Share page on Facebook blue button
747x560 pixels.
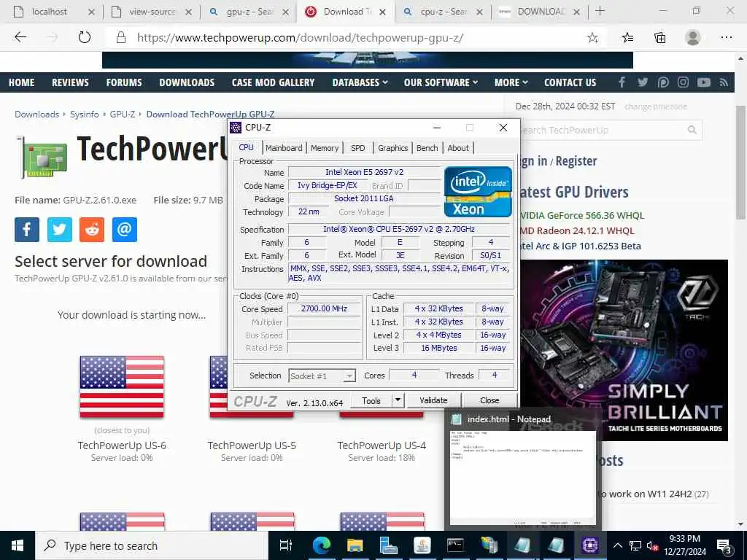pyautogui.click(x=27, y=230)
